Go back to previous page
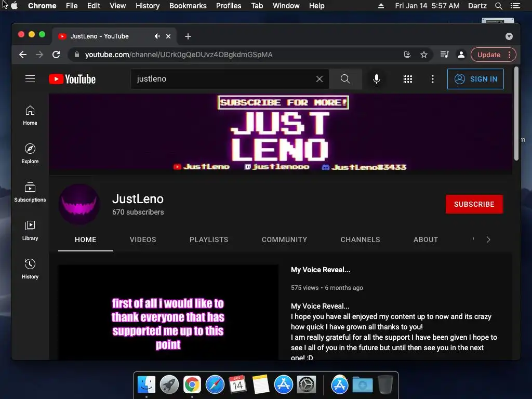Screen dimensions: 532x399 click(x=23, y=55)
